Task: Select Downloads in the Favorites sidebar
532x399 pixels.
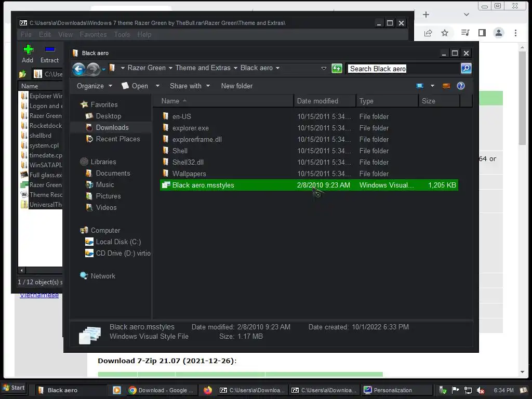Action: (112, 128)
